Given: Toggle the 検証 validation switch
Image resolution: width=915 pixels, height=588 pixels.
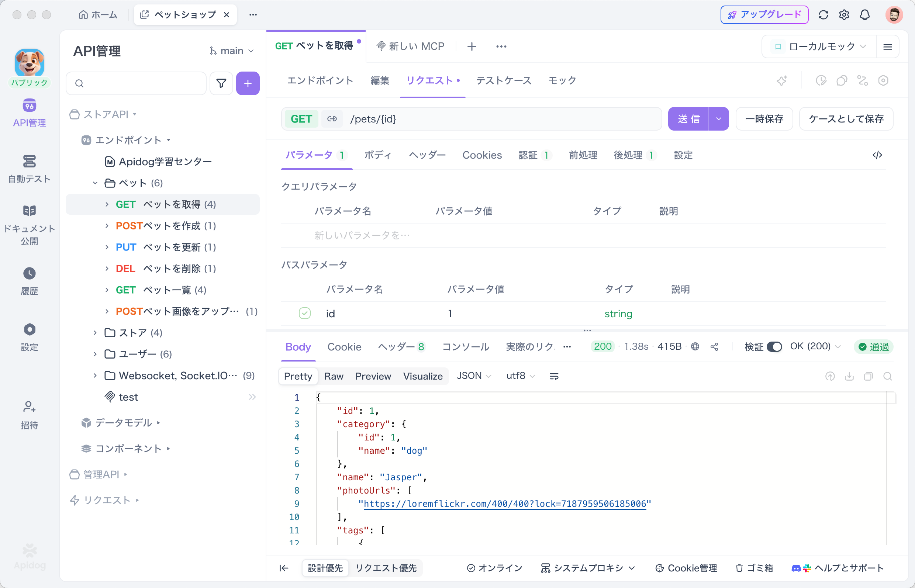Looking at the screenshot, I should click(774, 347).
